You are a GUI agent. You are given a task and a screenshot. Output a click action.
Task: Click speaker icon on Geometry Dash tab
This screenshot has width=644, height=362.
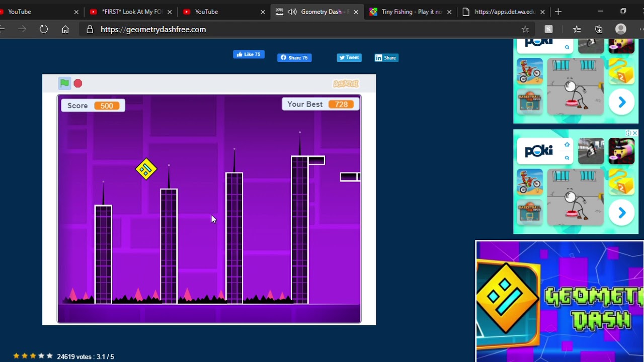tap(293, 12)
